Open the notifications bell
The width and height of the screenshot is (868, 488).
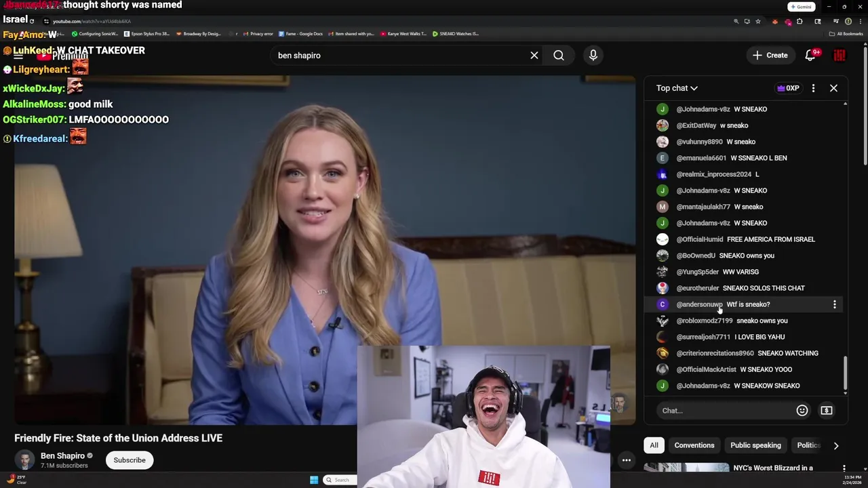810,56
